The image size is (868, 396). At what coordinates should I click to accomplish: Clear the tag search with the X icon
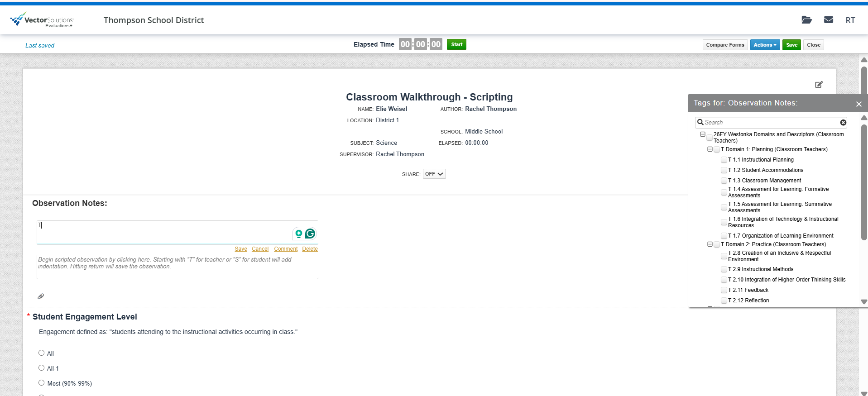click(x=843, y=123)
